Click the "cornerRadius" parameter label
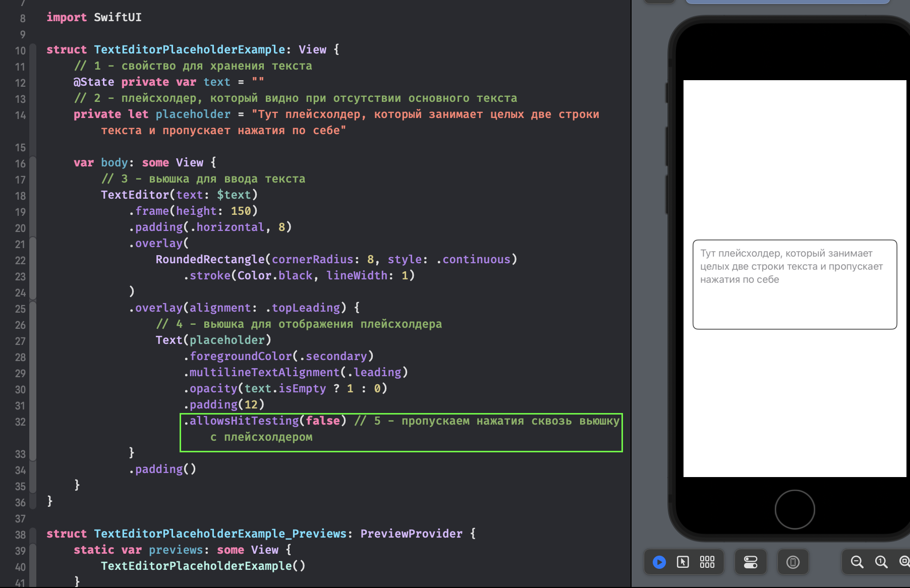The image size is (910, 588). pos(313,259)
